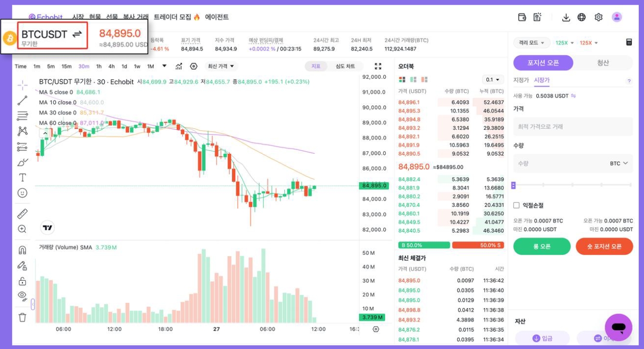
Task: Click the help question mark icon
Action: click(629, 81)
